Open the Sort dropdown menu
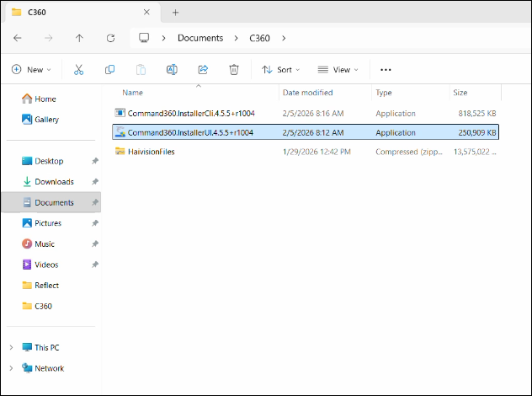532x396 pixels. (x=282, y=70)
